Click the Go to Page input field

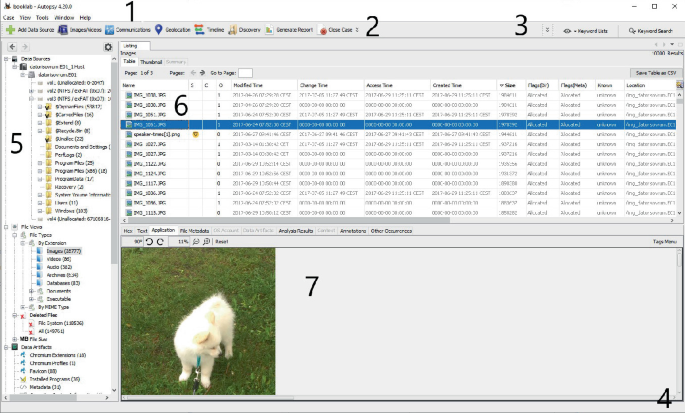click(246, 73)
